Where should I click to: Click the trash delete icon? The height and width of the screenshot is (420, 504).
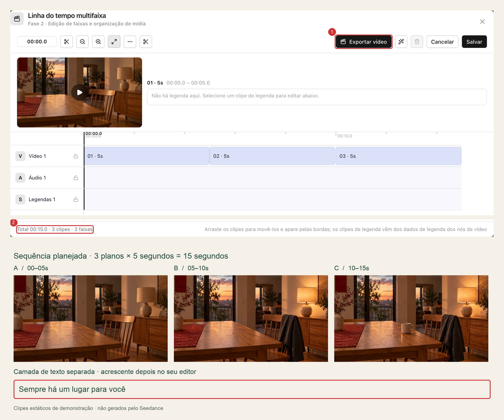point(417,42)
